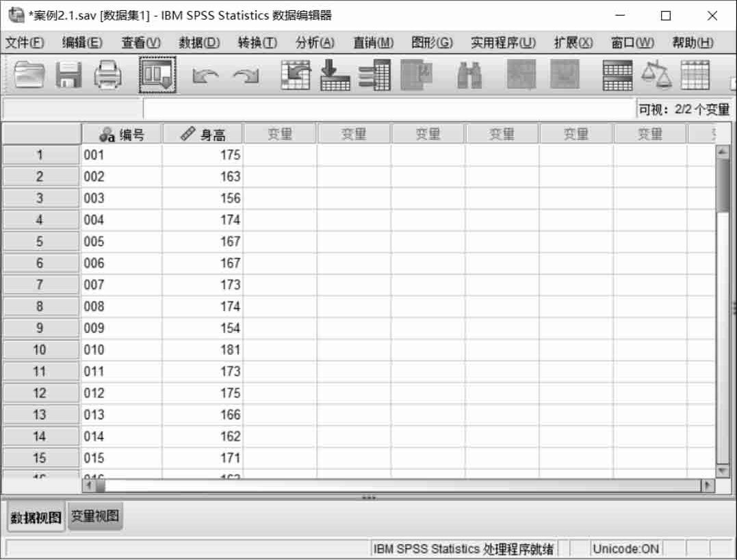This screenshot has height=560, width=737.
Task: Click the first empty 变量 column header
Action: coord(280,135)
